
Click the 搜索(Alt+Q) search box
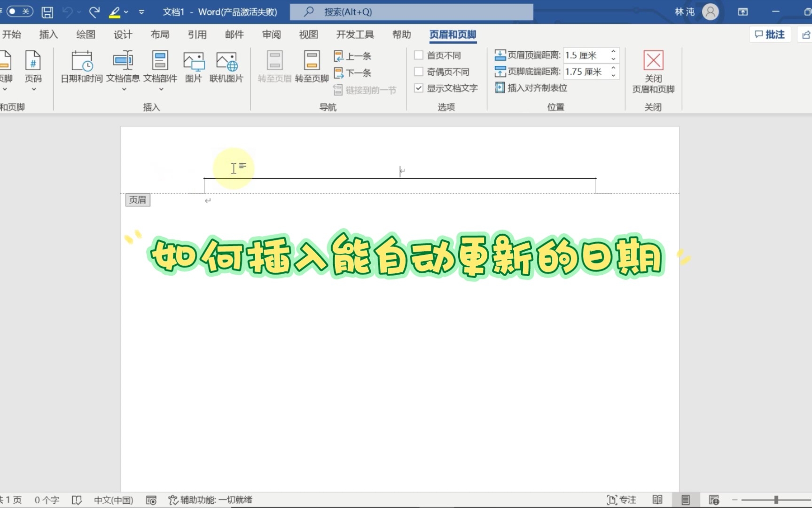point(411,12)
